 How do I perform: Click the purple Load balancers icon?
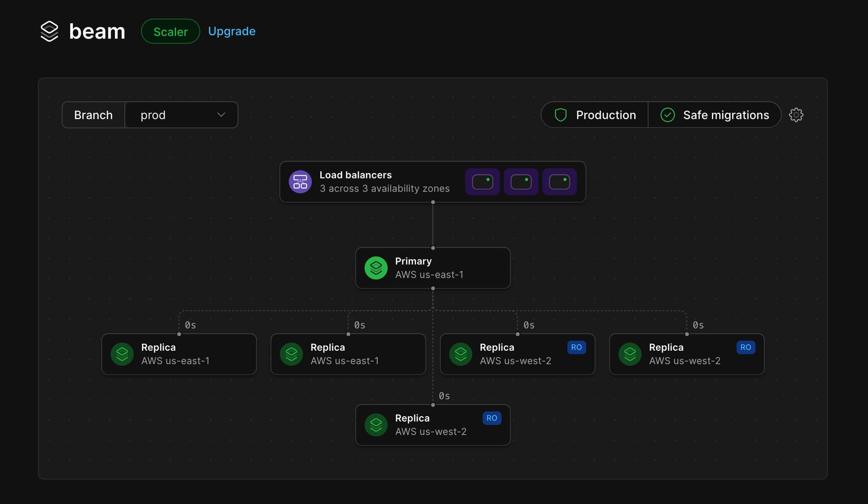pos(300,182)
